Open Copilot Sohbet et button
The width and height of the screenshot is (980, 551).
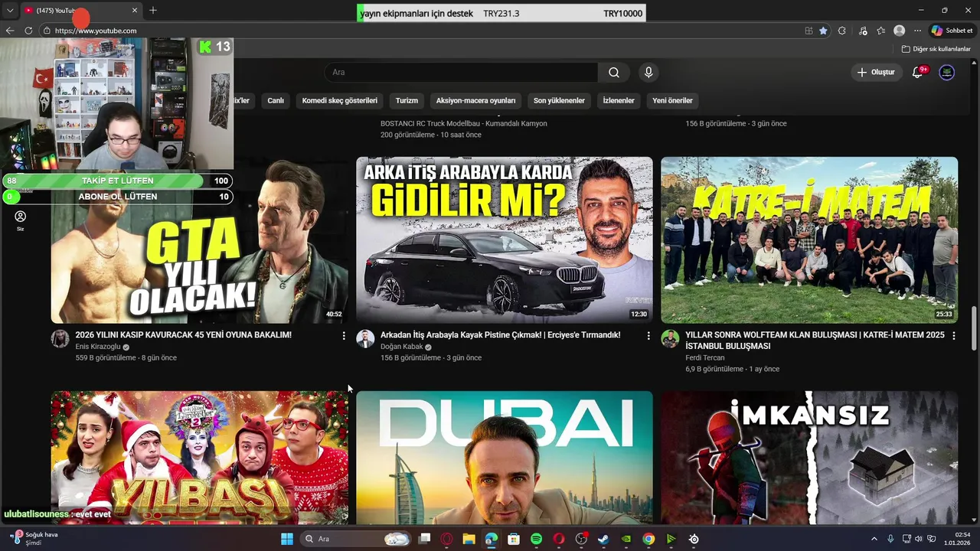tap(952, 31)
